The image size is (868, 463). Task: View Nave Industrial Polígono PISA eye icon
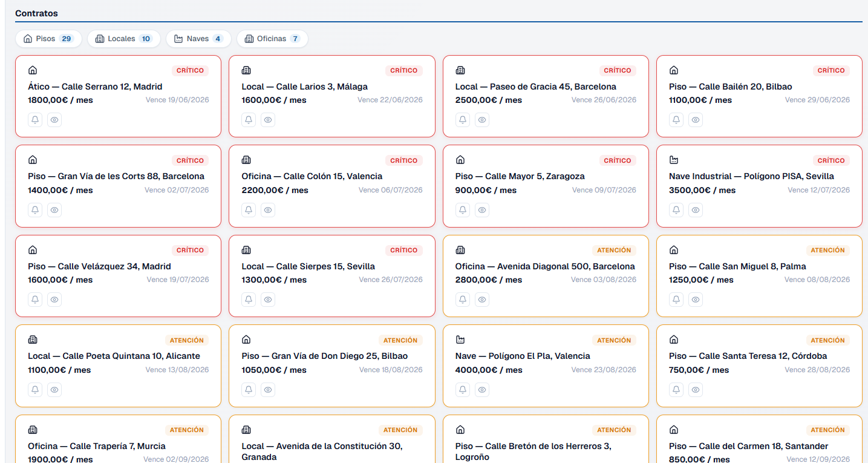pos(696,210)
